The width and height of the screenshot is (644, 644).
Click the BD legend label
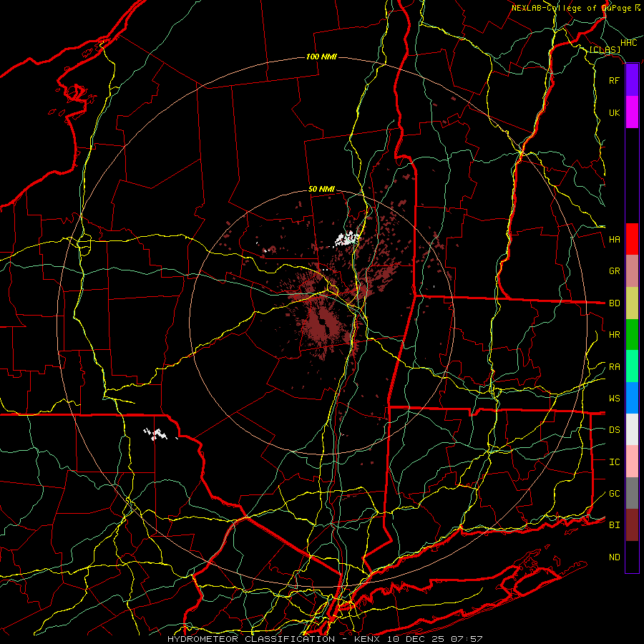[x=614, y=303]
